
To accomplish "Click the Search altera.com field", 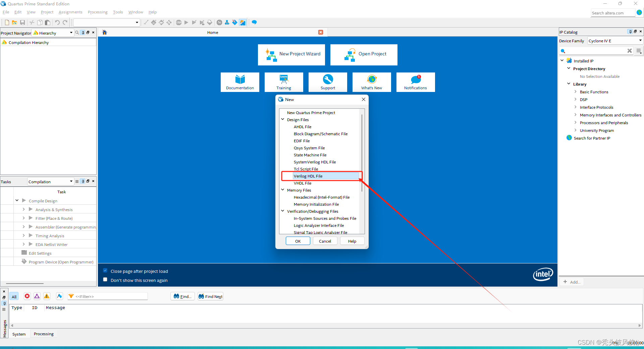I will [x=613, y=13].
